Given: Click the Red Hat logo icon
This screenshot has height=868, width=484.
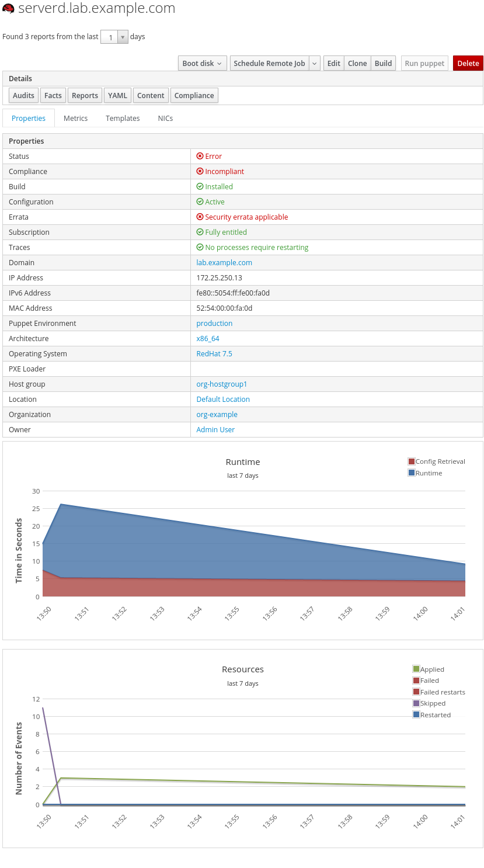Looking at the screenshot, I should point(9,9).
